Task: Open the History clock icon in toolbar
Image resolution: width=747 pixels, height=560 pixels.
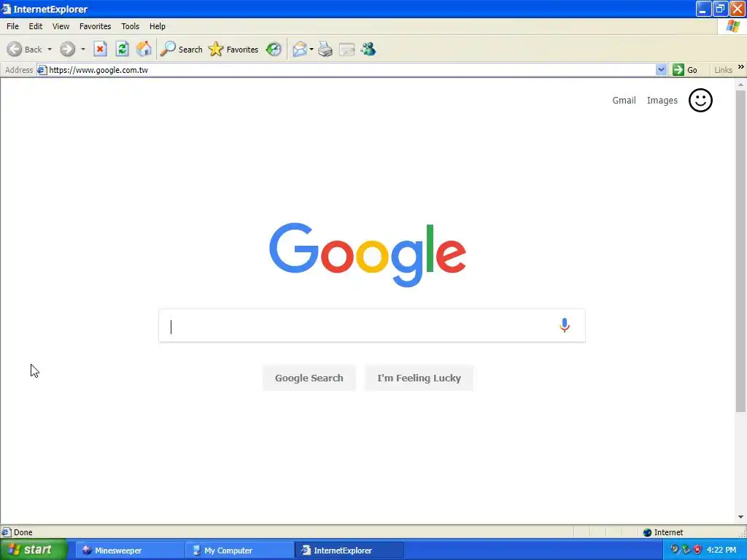Action: click(x=274, y=49)
